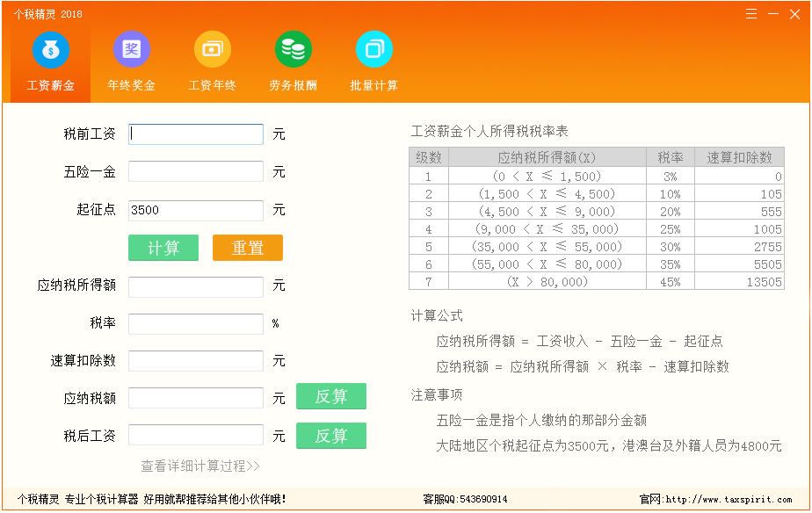Click 反算 next to 应纳税额
Viewport: 812px width, 513px height.
tap(331, 397)
